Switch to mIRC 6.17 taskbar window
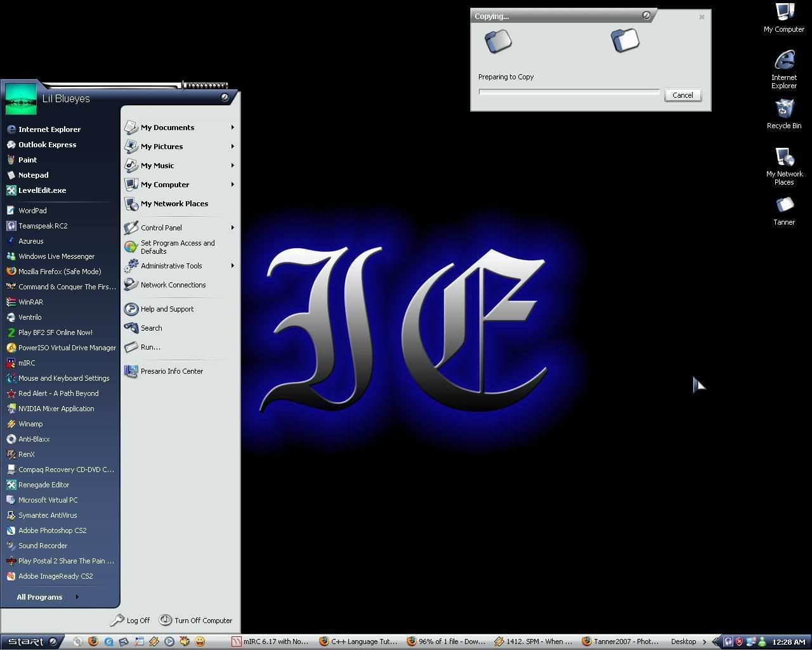 pyautogui.click(x=270, y=641)
